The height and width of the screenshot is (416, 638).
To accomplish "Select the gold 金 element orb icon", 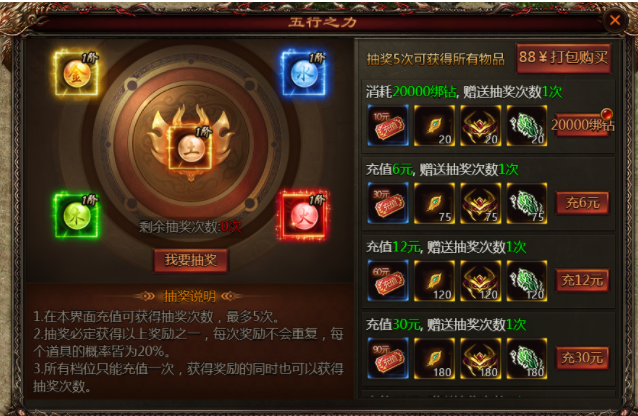I will [x=76, y=73].
